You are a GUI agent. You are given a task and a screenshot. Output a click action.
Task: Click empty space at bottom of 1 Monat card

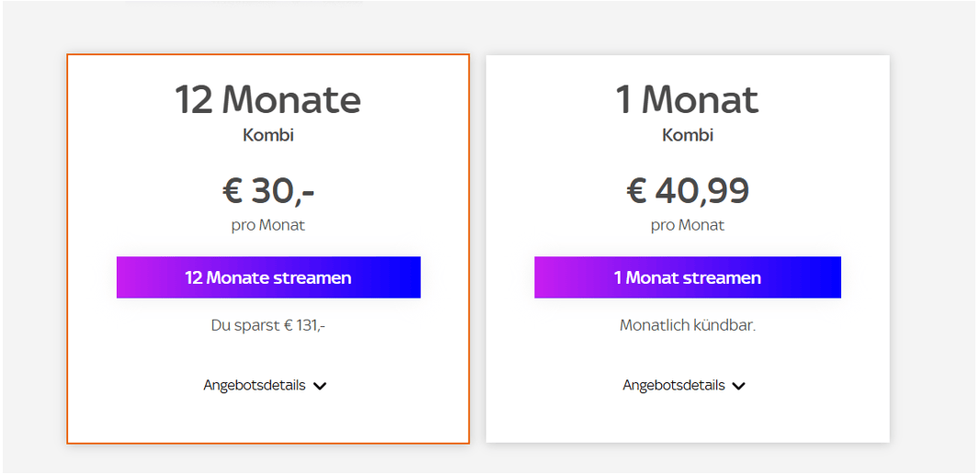pyautogui.click(x=688, y=421)
